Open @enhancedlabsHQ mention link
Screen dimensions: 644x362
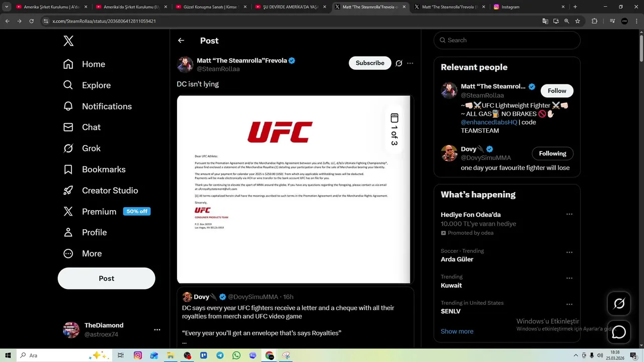[489, 122]
